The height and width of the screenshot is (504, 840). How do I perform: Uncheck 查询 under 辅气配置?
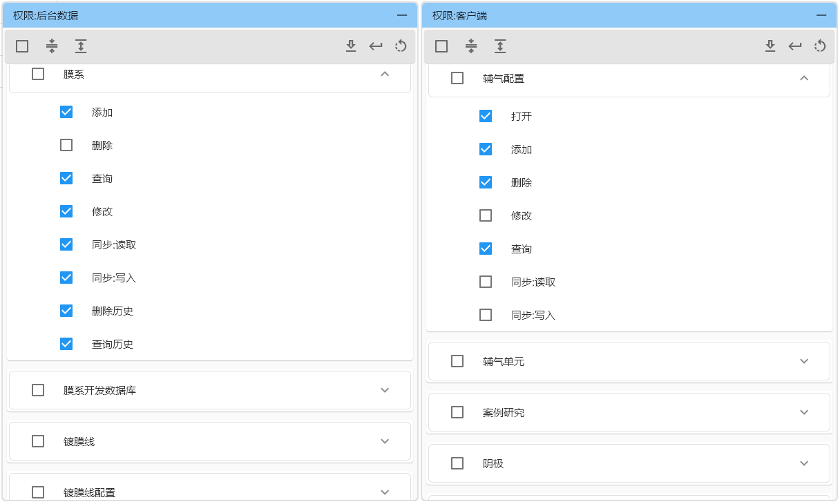click(486, 249)
